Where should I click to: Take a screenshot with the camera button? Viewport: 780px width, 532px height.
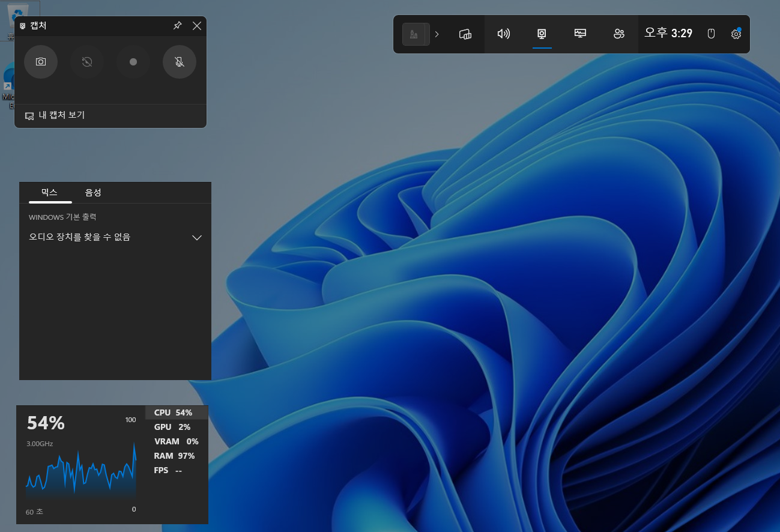pyautogui.click(x=41, y=62)
